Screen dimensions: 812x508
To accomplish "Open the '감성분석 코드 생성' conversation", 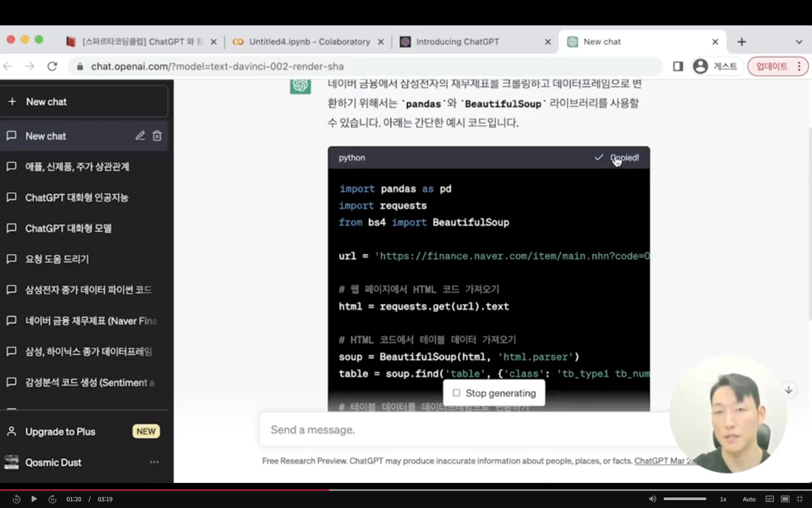I will (84, 382).
